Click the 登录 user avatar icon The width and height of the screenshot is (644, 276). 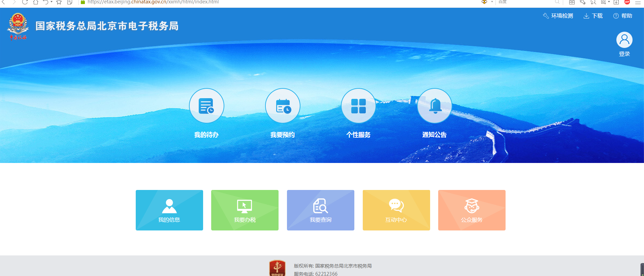pyautogui.click(x=624, y=40)
